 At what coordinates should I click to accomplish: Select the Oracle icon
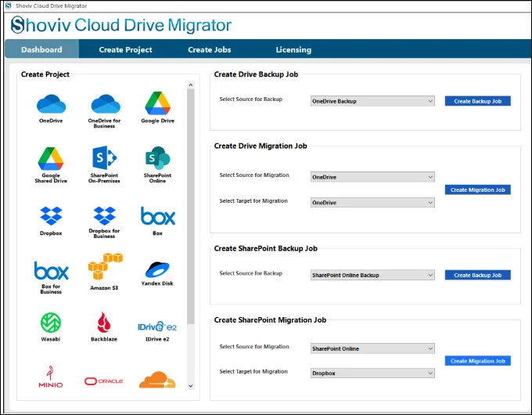pyautogui.click(x=104, y=381)
